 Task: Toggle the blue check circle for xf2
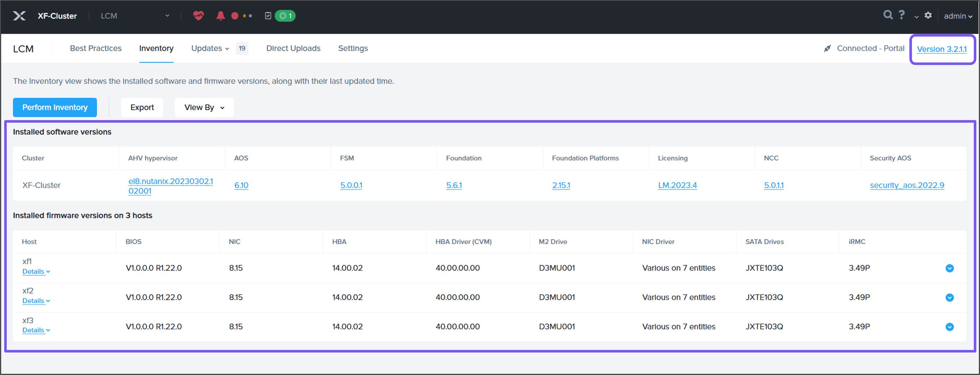pyautogui.click(x=949, y=297)
